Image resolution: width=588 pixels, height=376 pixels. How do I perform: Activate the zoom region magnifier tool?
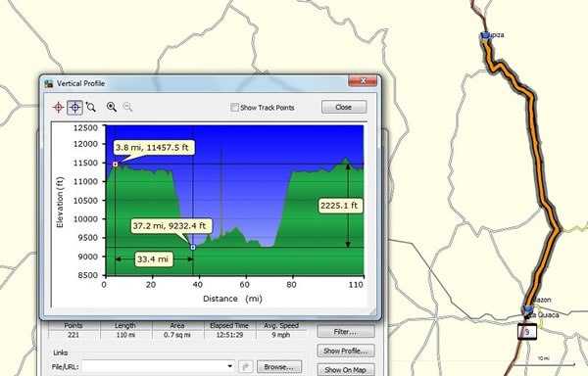[91, 107]
